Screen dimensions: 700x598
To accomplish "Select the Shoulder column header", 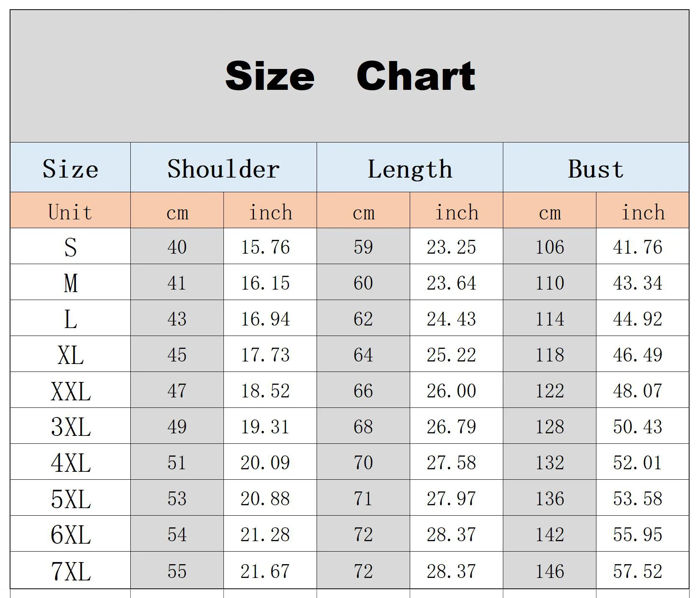I will [223, 169].
